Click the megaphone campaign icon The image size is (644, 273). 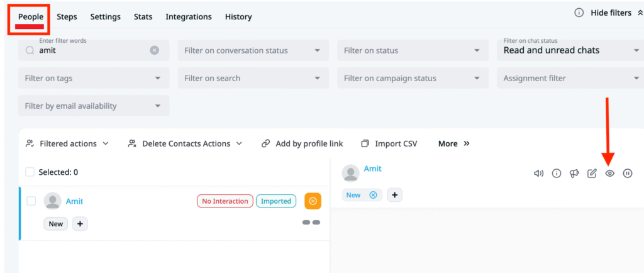(x=574, y=174)
